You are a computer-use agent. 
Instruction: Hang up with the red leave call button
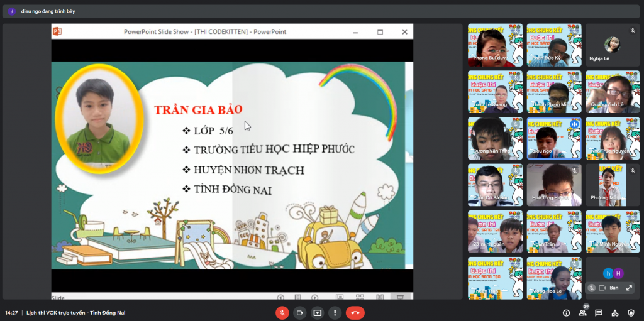tap(355, 313)
